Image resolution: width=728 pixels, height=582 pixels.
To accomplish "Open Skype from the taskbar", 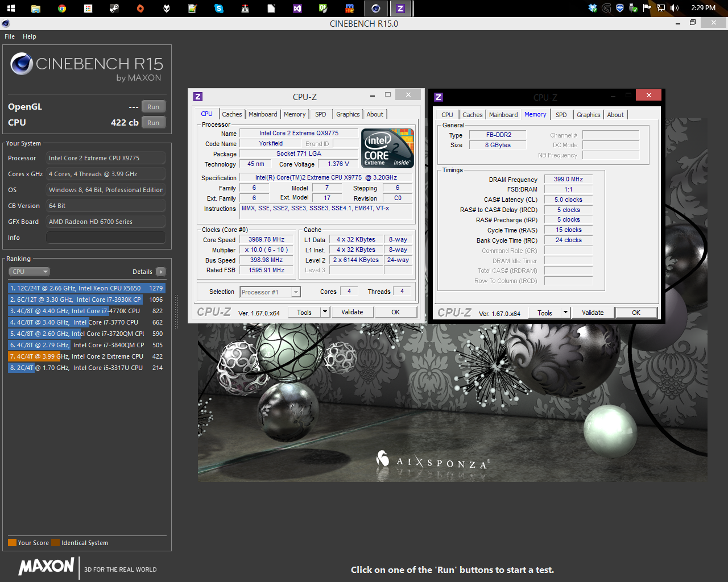I will pyautogui.click(x=219, y=8).
